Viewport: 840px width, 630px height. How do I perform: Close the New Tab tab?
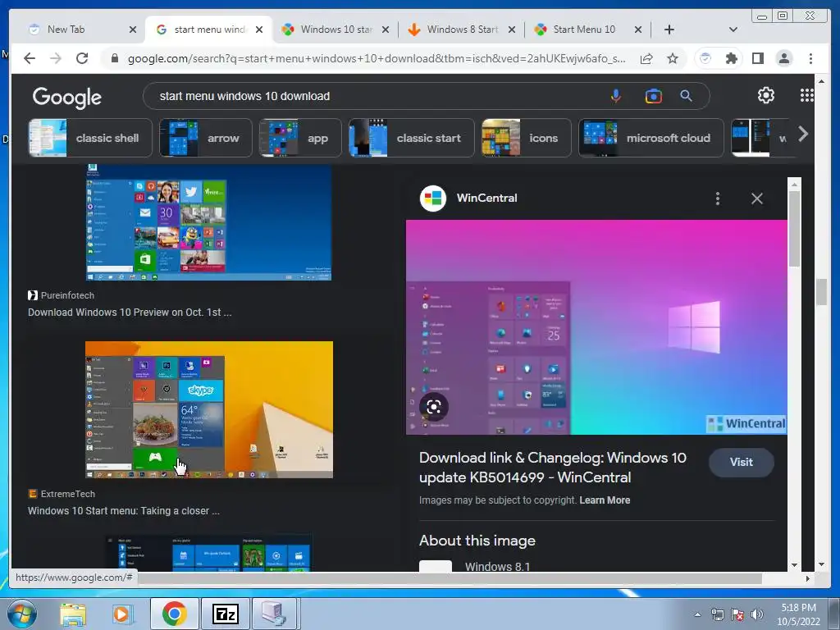coord(133,30)
